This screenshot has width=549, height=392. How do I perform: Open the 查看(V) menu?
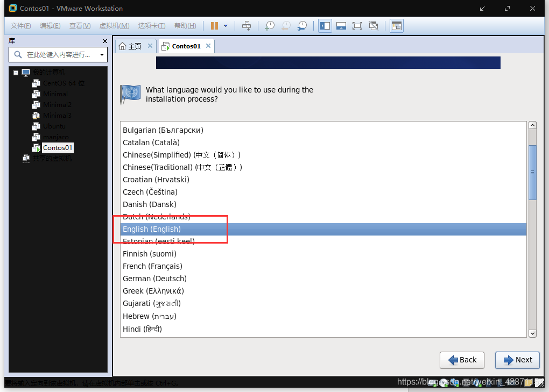(x=80, y=26)
